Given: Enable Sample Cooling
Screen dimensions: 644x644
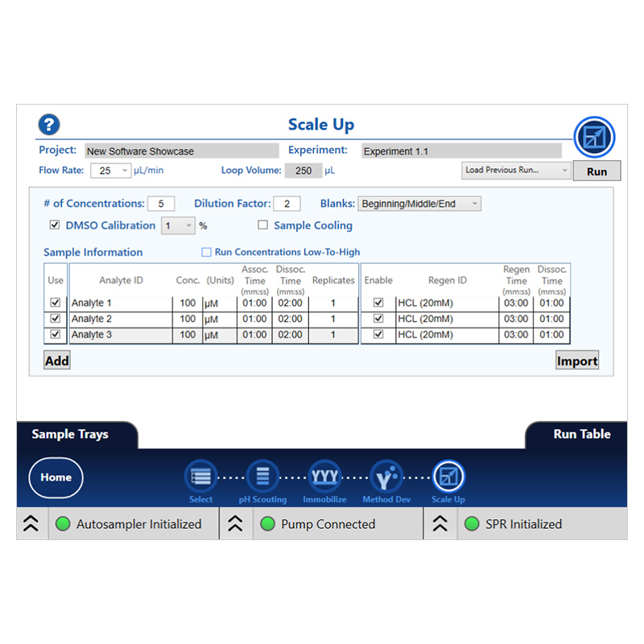Looking at the screenshot, I should 263,225.
